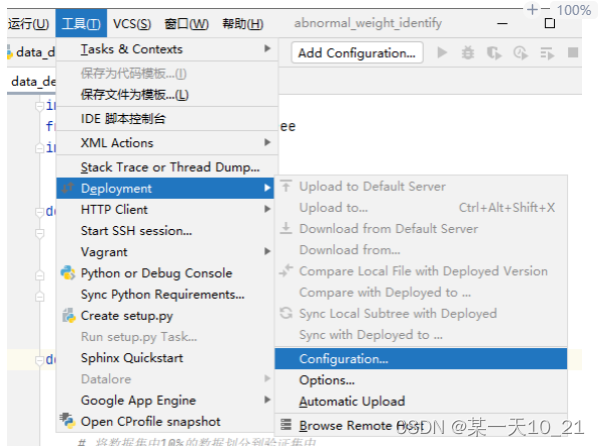Expand Tasks & Contexts submenu
Viewport: 600px width, 446px height.
tap(167, 49)
